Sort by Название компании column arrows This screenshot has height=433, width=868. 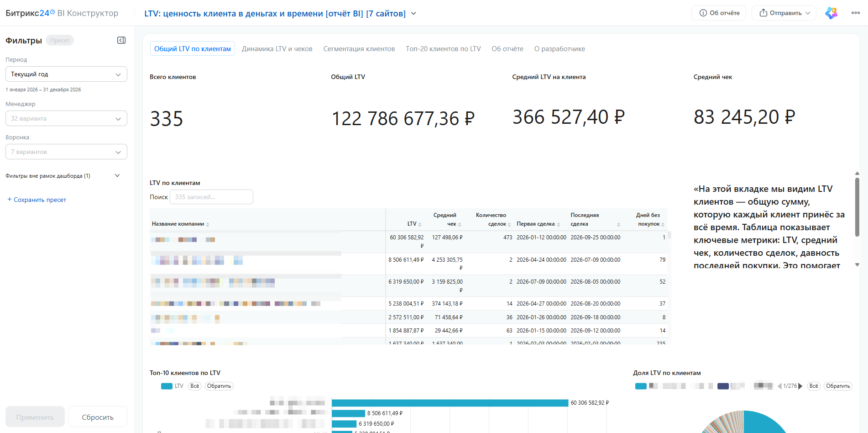(x=208, y=224)
